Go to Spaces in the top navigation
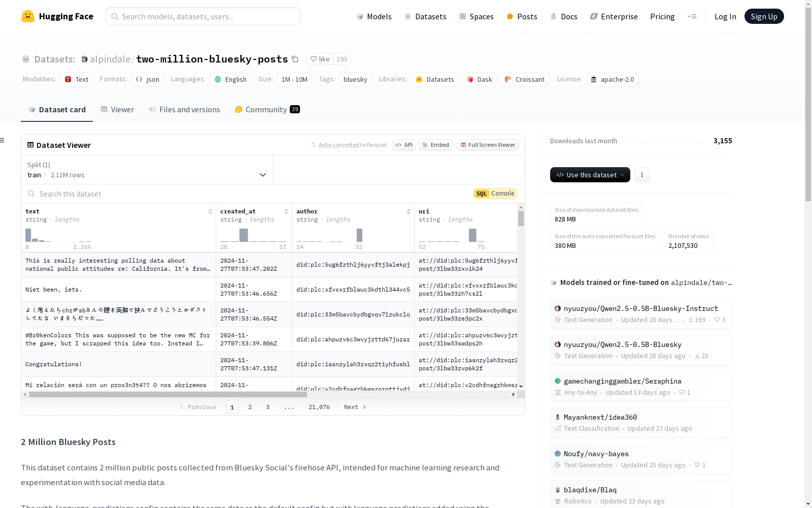The image size is (812, 508). [477, 16]
